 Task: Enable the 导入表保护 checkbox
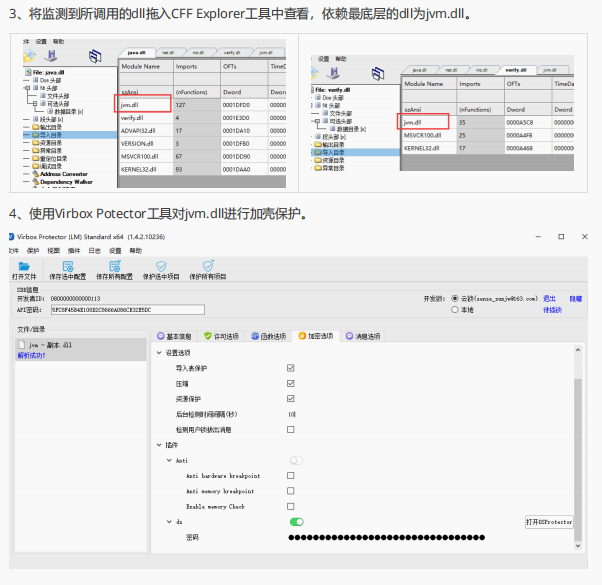coord(291,368)
